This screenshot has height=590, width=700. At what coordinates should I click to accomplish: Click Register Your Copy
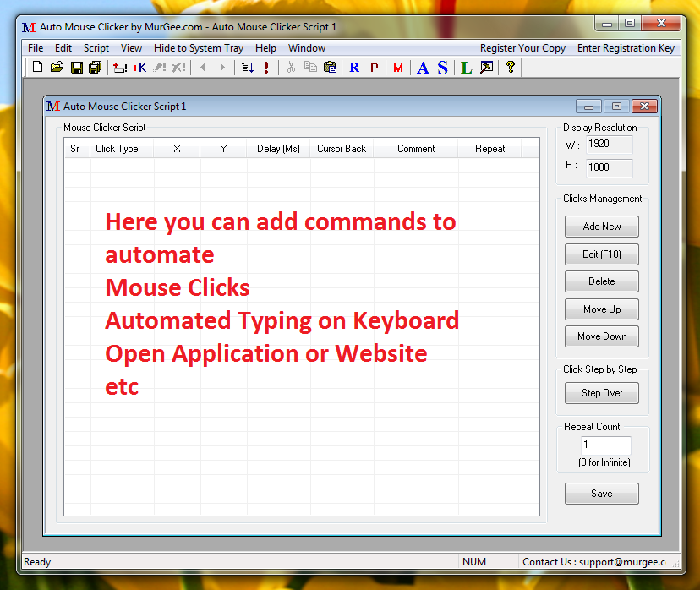point(522,48)
